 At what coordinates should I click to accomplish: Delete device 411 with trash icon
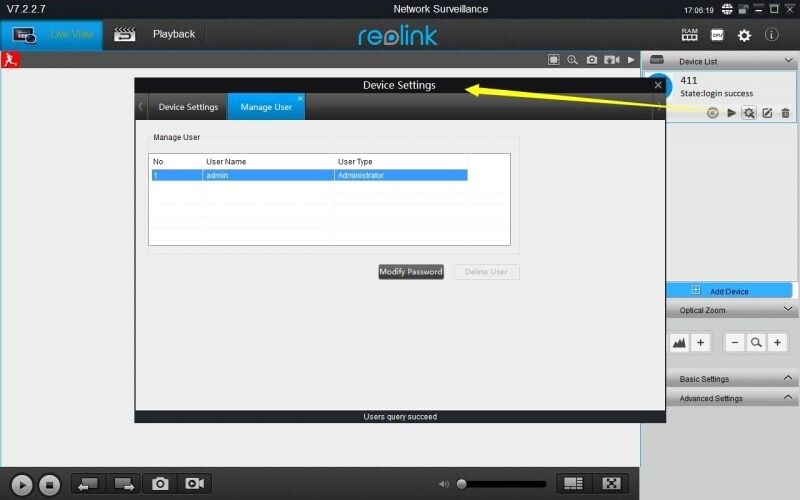coord(785,113)
